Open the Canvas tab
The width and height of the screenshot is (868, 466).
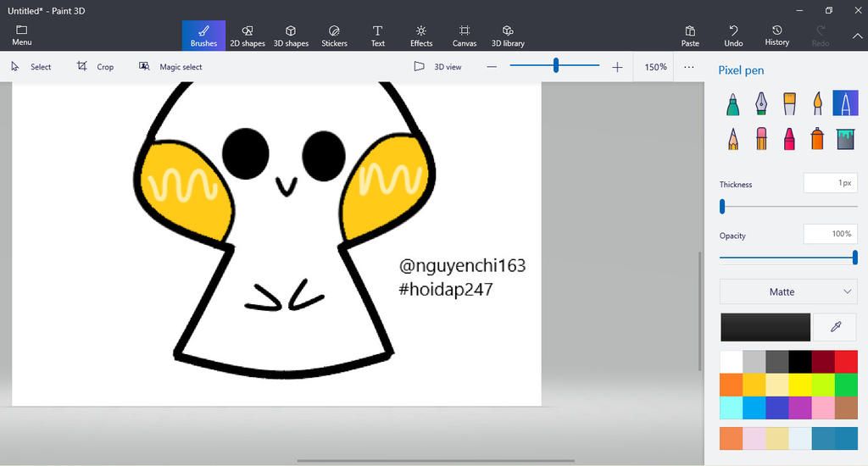point(465,36)
